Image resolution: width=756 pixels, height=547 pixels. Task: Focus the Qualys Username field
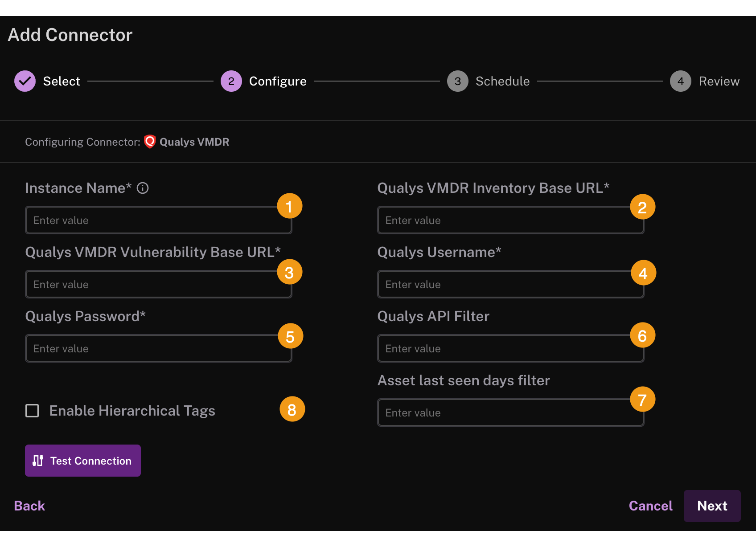coord(511,284)
